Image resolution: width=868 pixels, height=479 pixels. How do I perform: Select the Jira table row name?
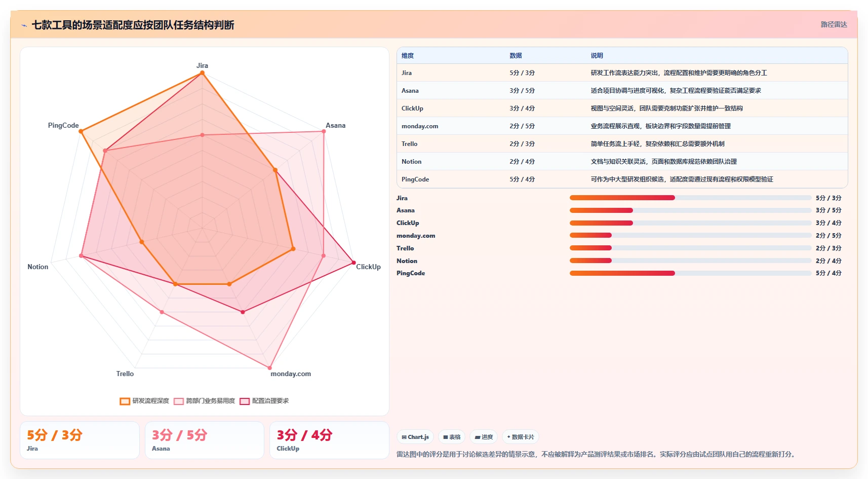pos(407,73)
